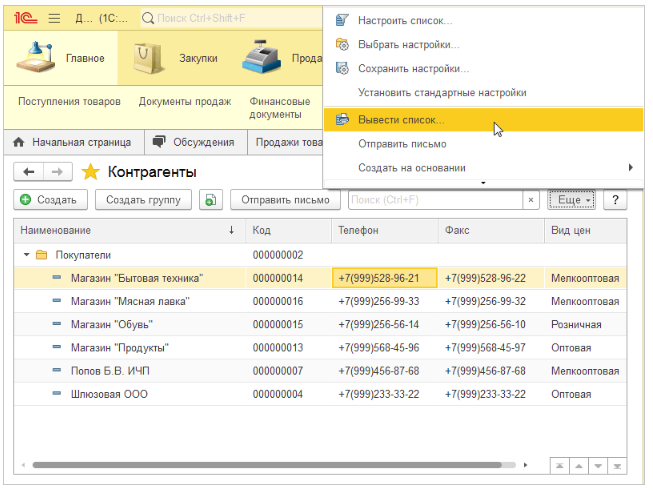Open the Закупки shopping bag section

point(149,57)
